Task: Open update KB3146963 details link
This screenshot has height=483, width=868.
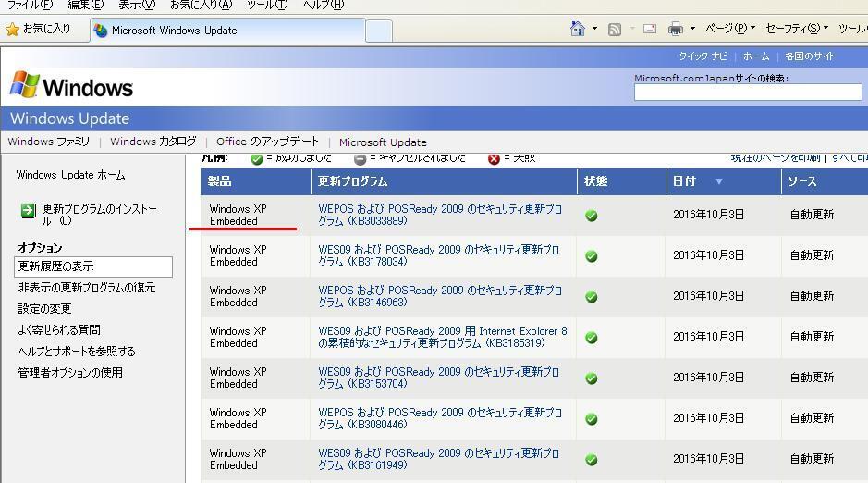Action: pos(439,296)
